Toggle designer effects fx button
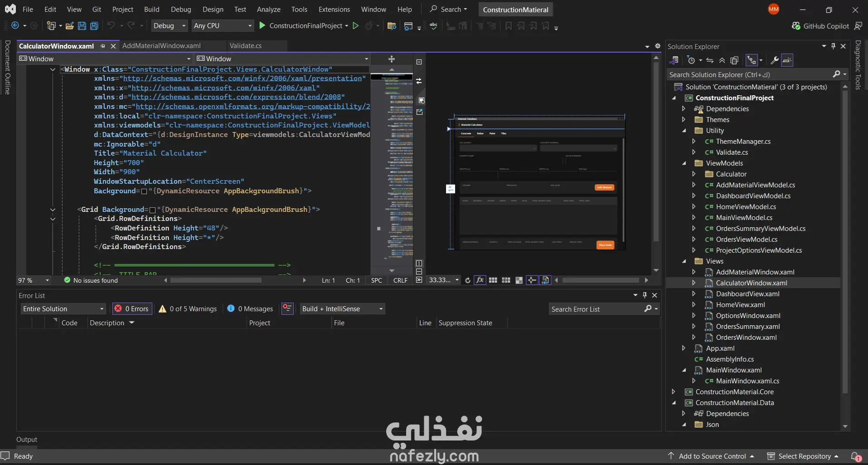The image size is (868, 465). 480,280
